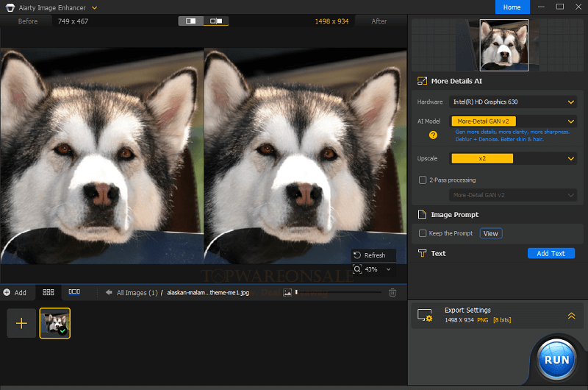
Task: Check the Keep the Prompt checkbox
Action: click(423, 233)
